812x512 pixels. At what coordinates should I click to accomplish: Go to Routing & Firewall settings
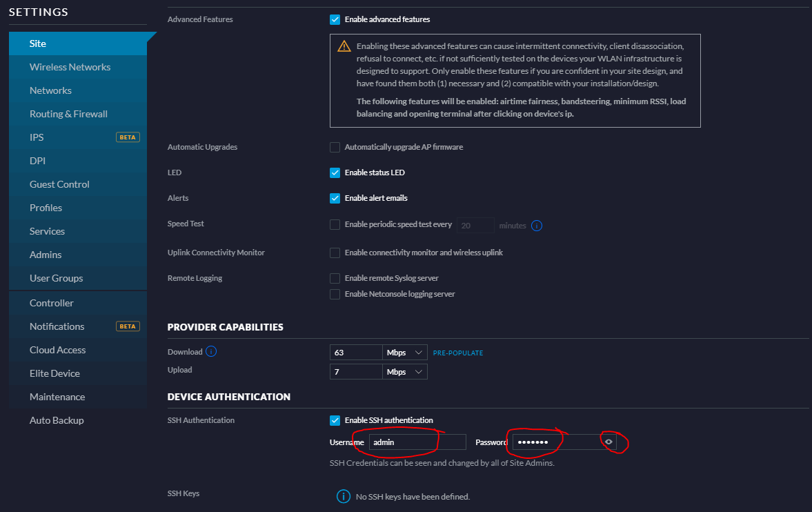click(x=68, y=114)
